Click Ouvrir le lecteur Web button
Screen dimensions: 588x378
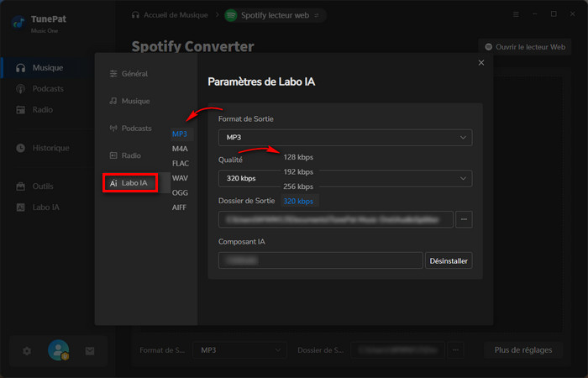coord(525,47)
